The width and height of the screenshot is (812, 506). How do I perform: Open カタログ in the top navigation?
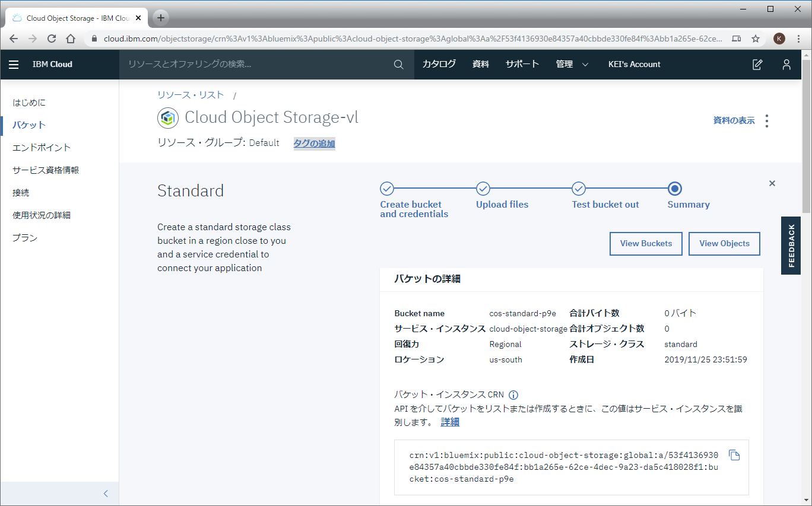439,65
